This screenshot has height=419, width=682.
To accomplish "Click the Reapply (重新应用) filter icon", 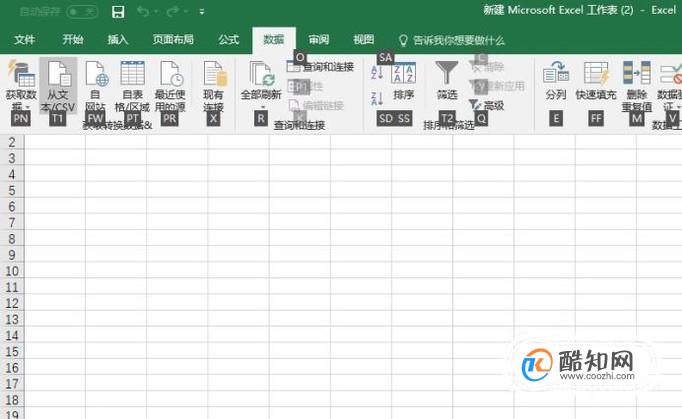I will (476, 86).
